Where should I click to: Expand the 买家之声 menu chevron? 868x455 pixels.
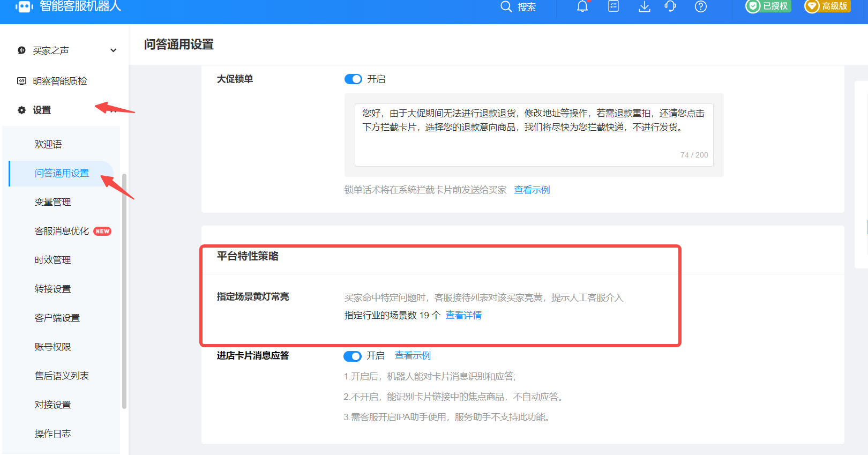113,50
